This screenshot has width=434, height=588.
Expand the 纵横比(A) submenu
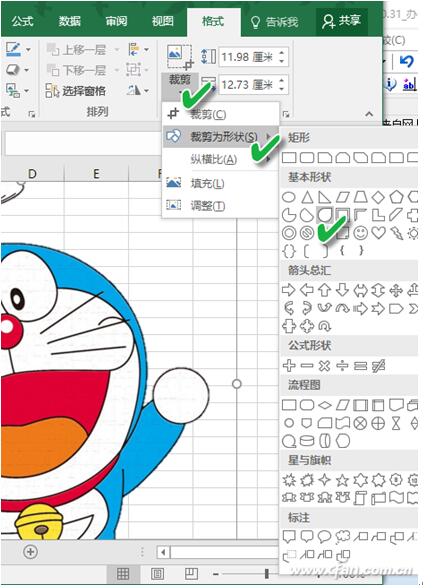click(221, 159)
